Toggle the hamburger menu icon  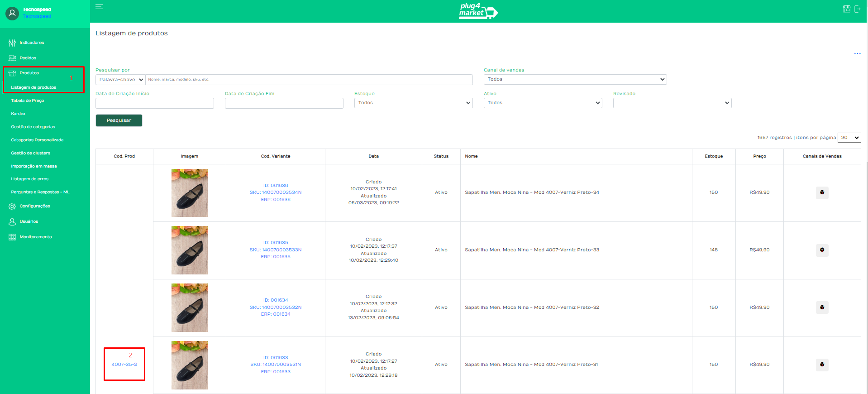pyautogui.click(x=99, y=7)
